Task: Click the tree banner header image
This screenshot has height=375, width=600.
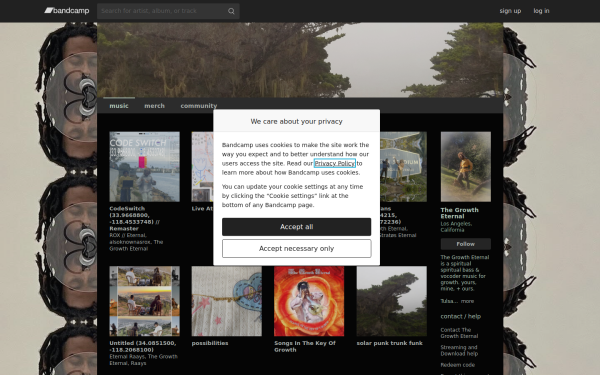Action: [300, 60]
